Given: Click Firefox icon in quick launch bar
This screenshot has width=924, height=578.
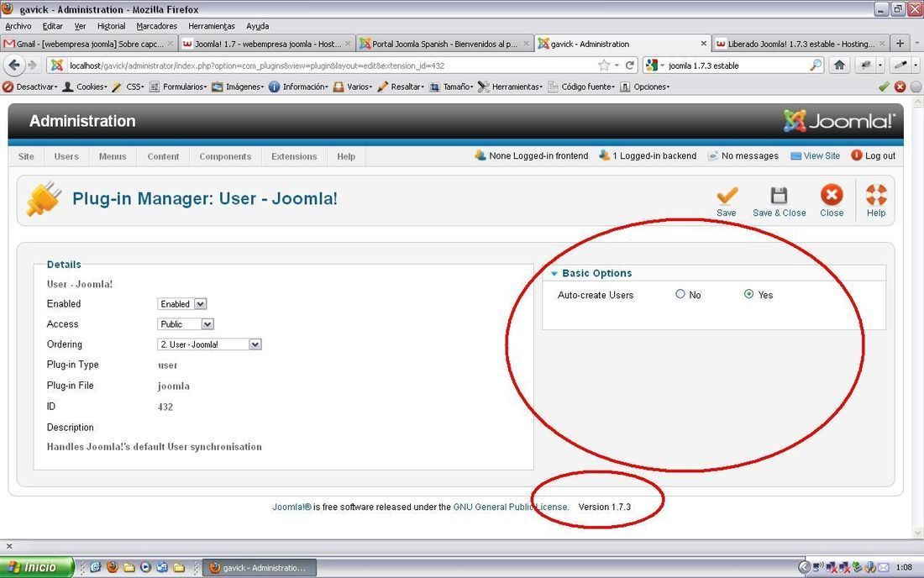Looking at the screenshot, I should 112,567.
